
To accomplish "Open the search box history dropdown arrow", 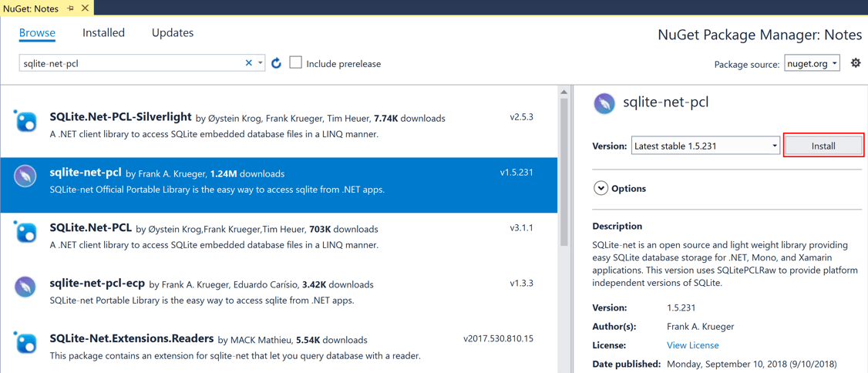I will pyautogui.click(x=261, y=63).
